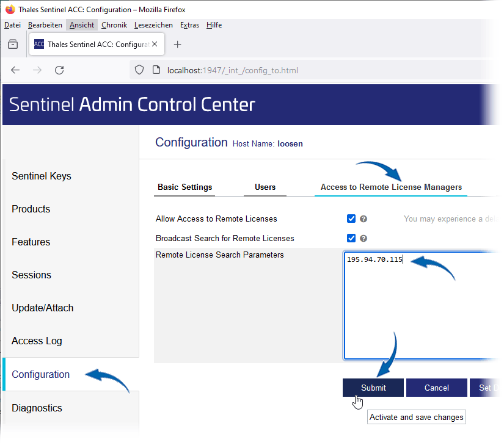Open Diagnostics in the sidebar
The height and width of the screenshot is (445, 504).
pos(37,408)
